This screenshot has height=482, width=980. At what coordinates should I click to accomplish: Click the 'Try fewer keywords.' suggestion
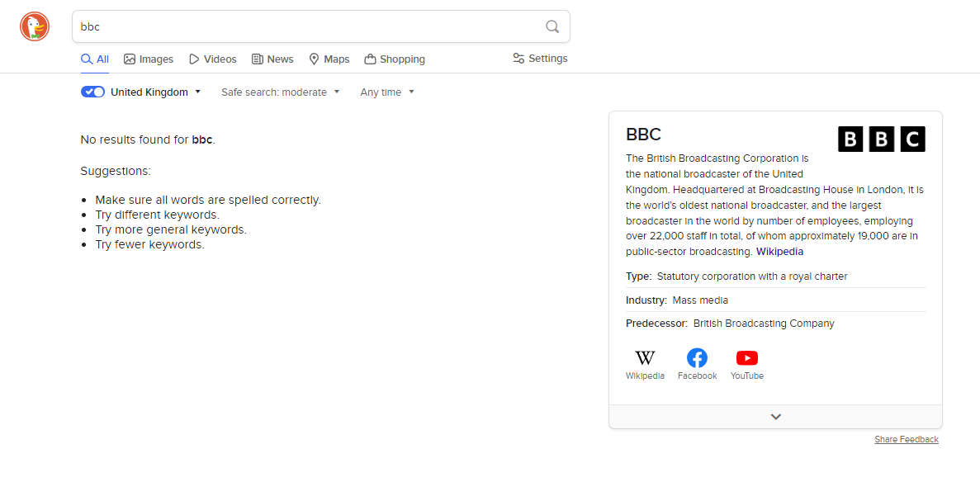coord(150,244)
